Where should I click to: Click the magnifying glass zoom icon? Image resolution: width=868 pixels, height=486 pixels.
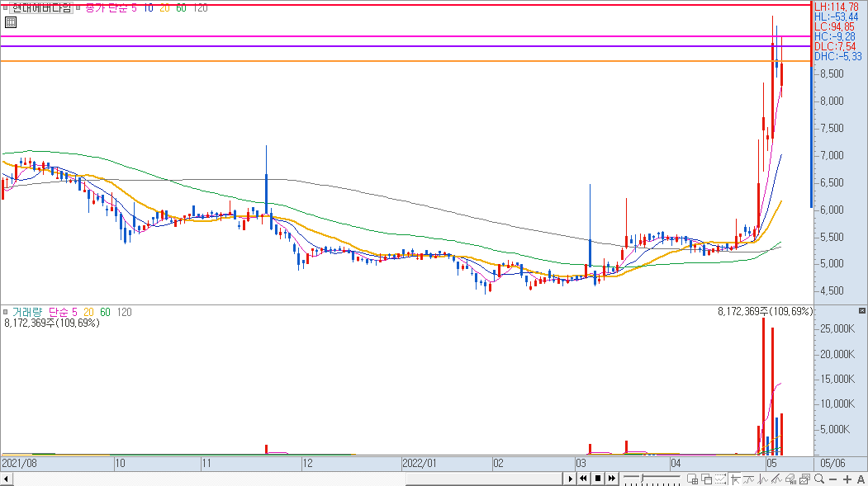[x=819, y=479]
